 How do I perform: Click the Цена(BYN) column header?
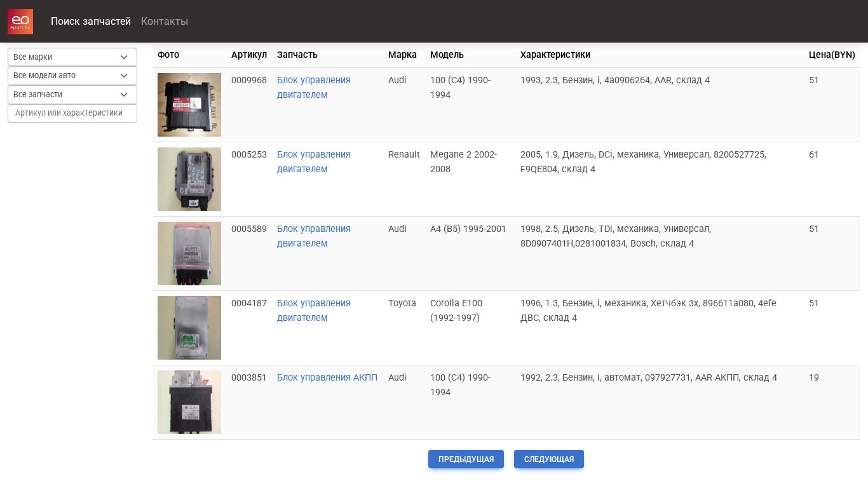click(x=832, y=55)
